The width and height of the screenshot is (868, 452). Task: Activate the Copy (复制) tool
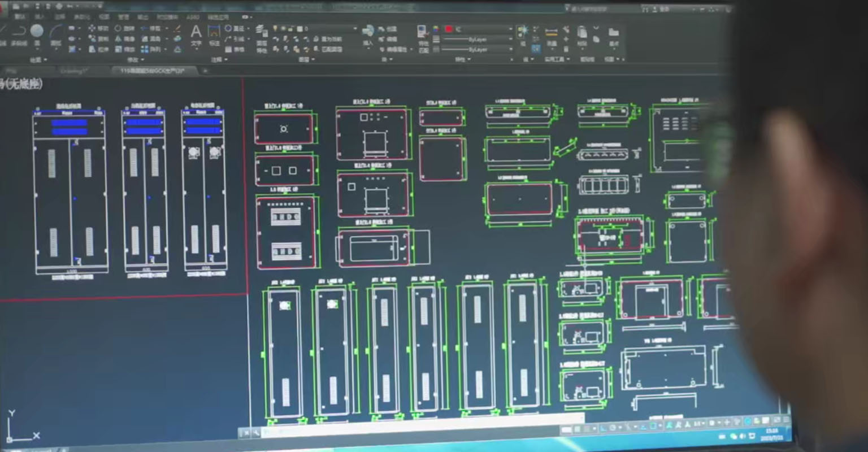tap(98, 38)
